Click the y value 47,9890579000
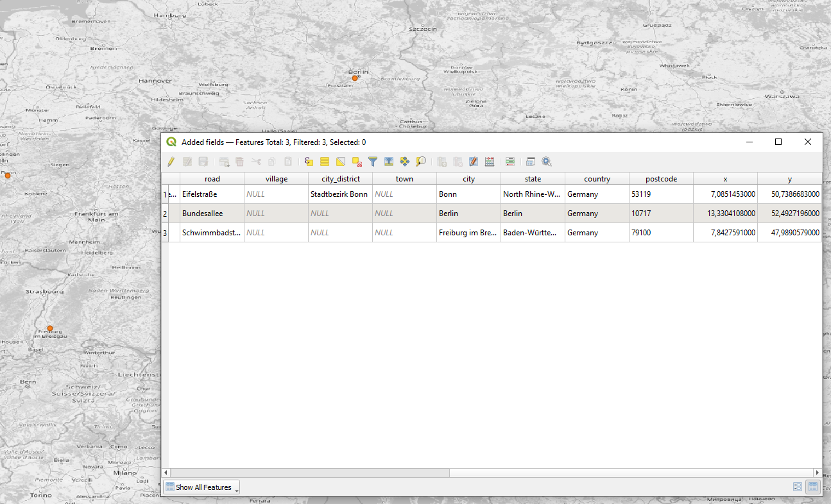The image size is (831, 504). [790, 233]
